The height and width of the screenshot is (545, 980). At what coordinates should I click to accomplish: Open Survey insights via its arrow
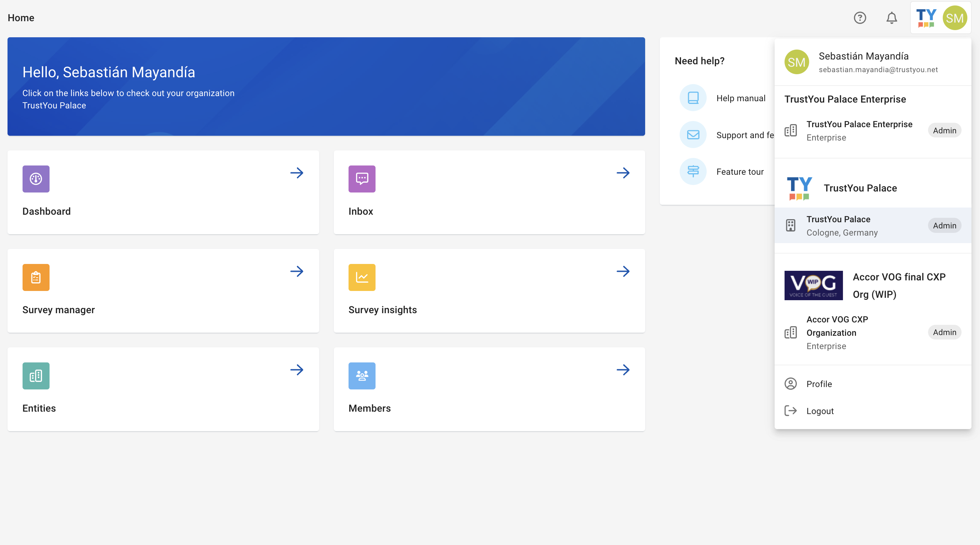pos(623,271)
